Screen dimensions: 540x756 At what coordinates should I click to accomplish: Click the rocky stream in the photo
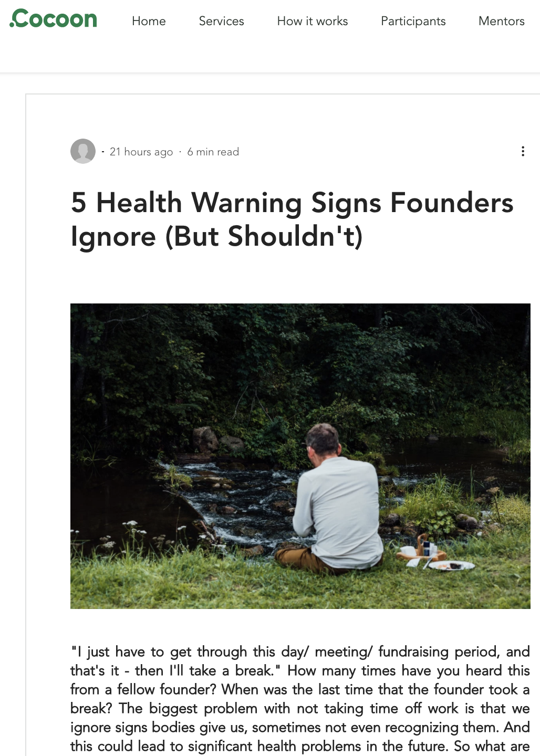[x=231, y=499]
